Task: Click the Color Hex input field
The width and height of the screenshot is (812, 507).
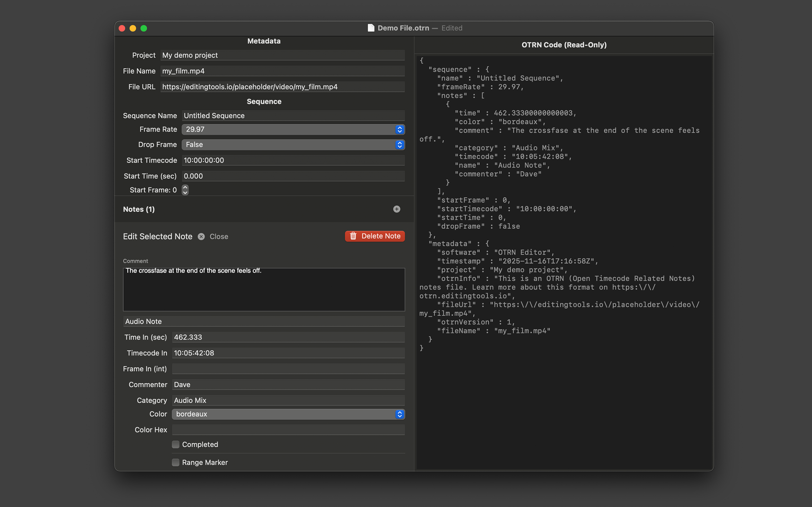Action: point(288,430)
